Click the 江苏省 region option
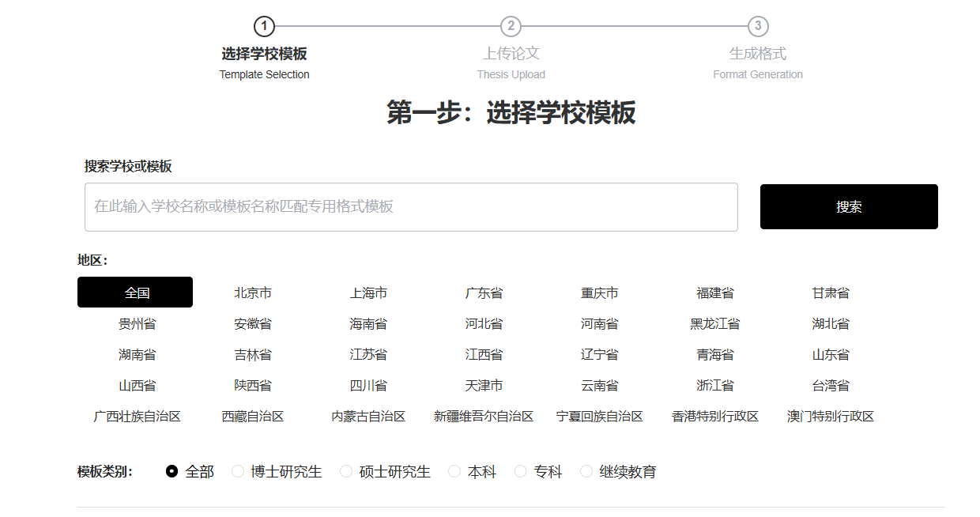Viewport: 980px width, 517px height. click(x=368, y=354)
